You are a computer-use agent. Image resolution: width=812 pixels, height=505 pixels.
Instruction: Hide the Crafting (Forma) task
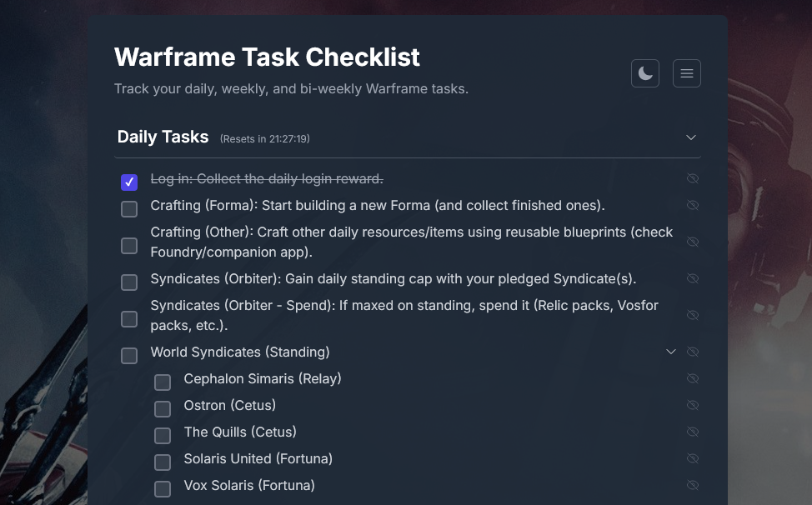tap(693, 205)
